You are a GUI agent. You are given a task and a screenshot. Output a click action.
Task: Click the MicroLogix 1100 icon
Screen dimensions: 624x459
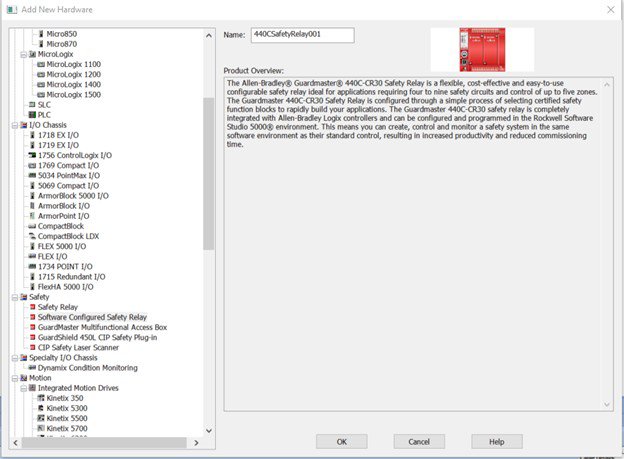coord(41,64)
